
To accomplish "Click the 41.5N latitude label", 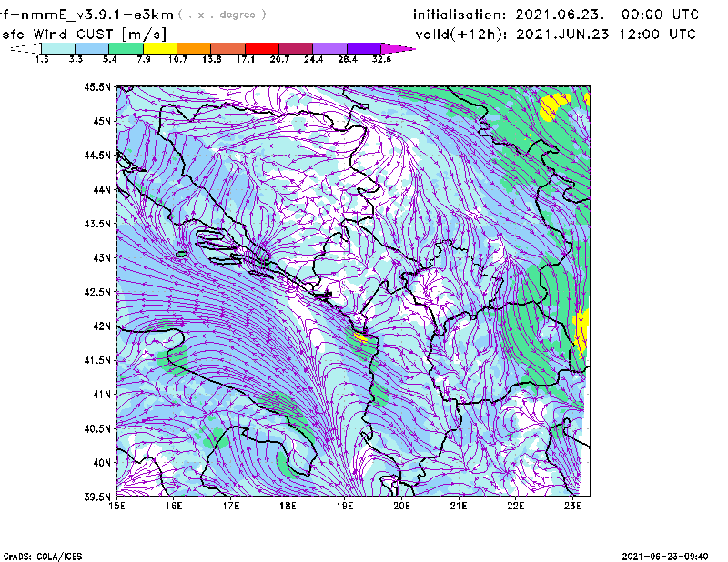I will coord(97,360).
